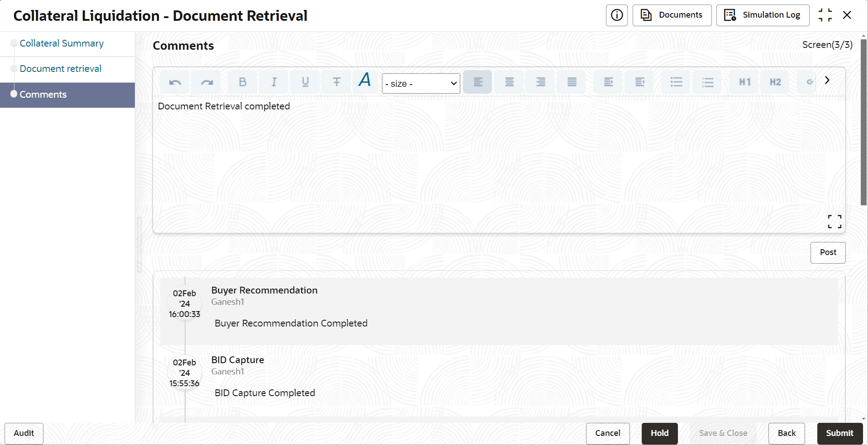Click inside the comment text area
The width and height of the screenshot is (868, 445).
click(x=499, y=165)
